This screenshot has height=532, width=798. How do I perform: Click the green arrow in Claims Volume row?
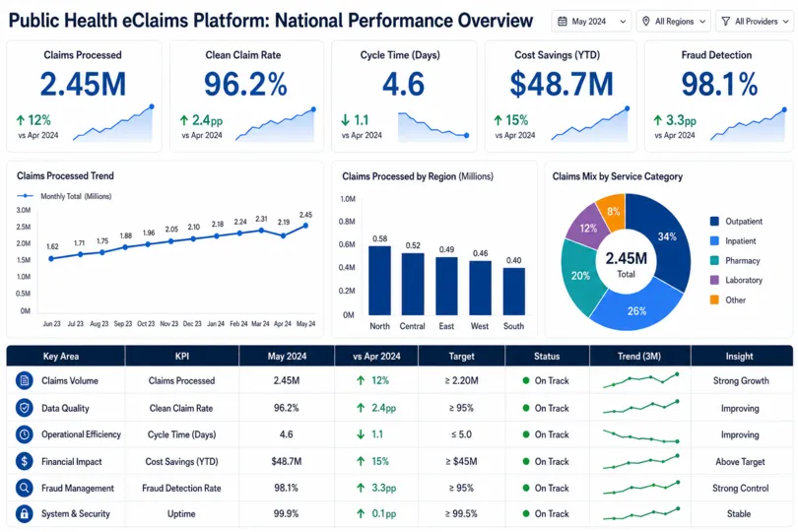(x=361, y=380)
